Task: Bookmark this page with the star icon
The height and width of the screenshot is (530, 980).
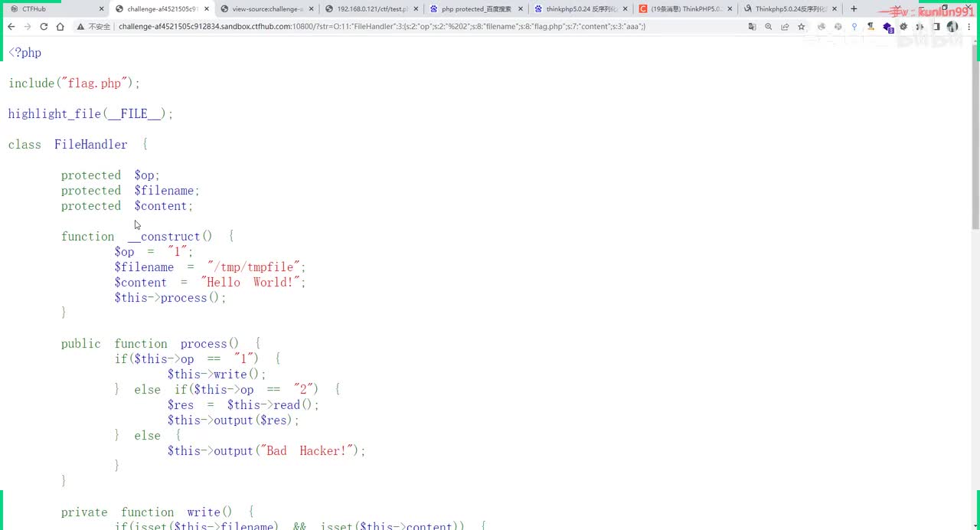Action: (802, 26)
